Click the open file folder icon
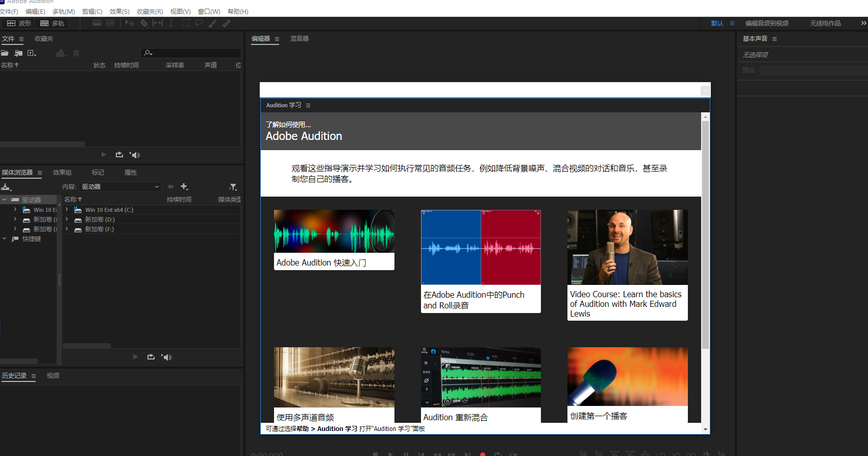 pyautogui.click(x=5, y=53)
